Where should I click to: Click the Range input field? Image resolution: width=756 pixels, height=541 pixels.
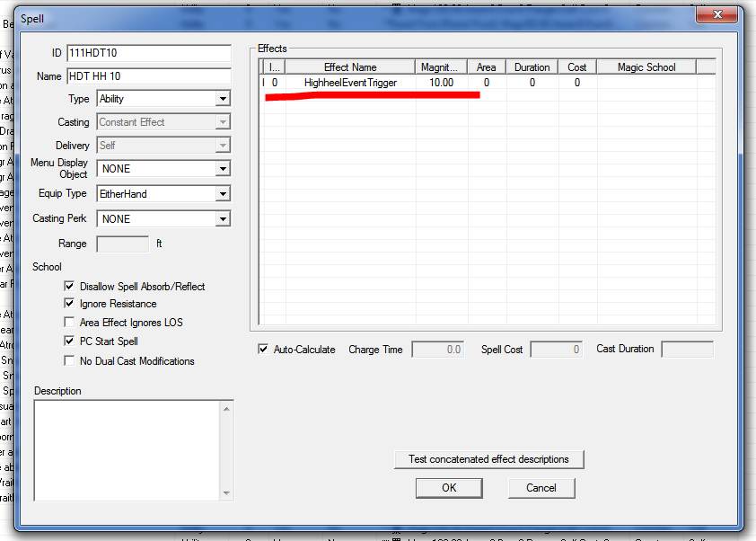pos(123,244)
